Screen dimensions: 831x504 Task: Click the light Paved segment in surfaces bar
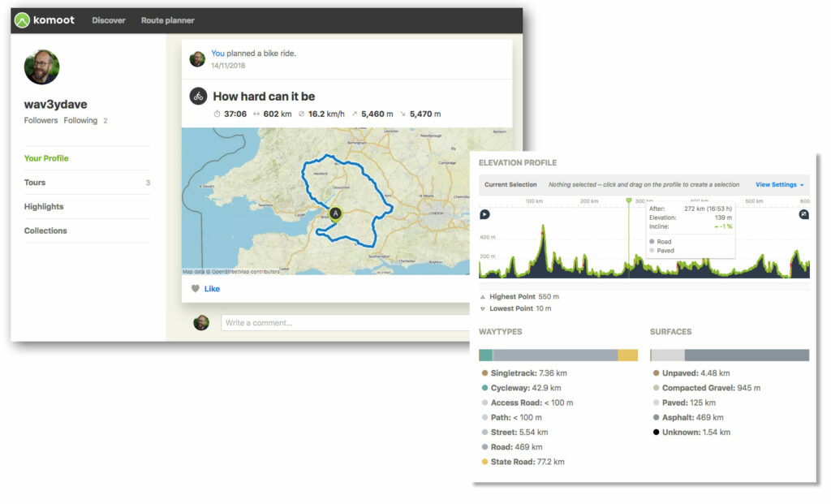coord(668,355)
